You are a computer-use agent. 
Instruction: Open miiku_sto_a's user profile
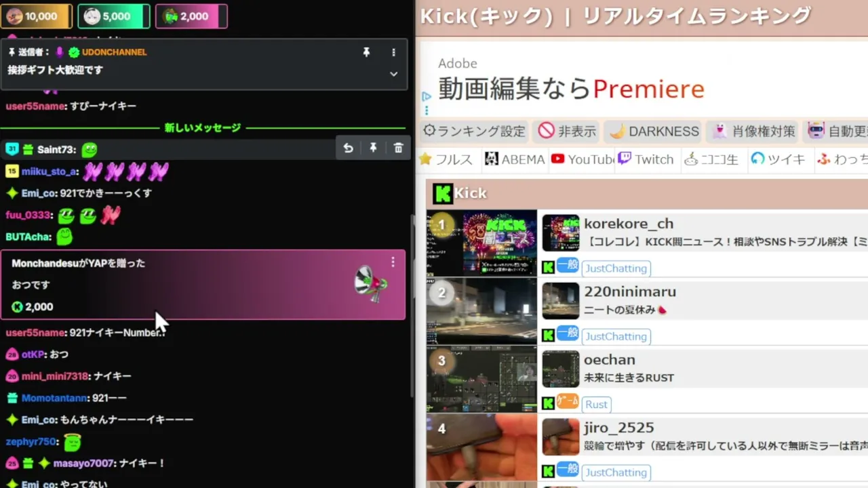[x=50, y=171]
